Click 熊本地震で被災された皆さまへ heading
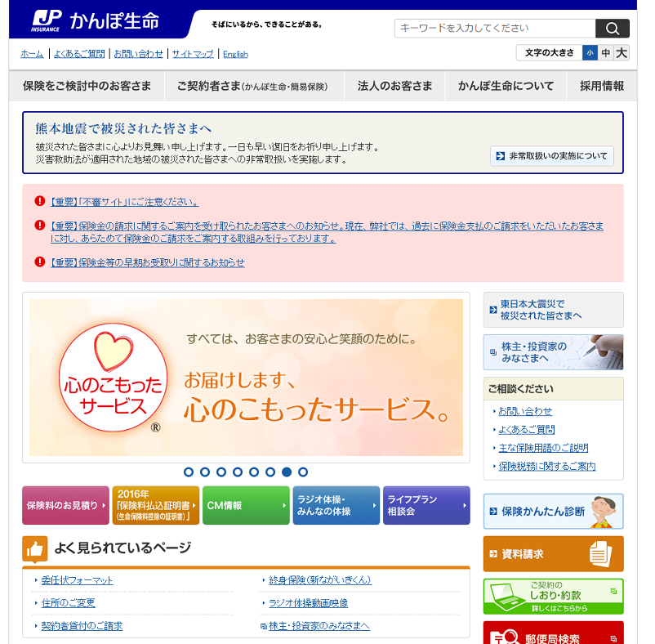The width and height of the screenshot is (655, 644). pyautogui.click(x=123, y=128)
